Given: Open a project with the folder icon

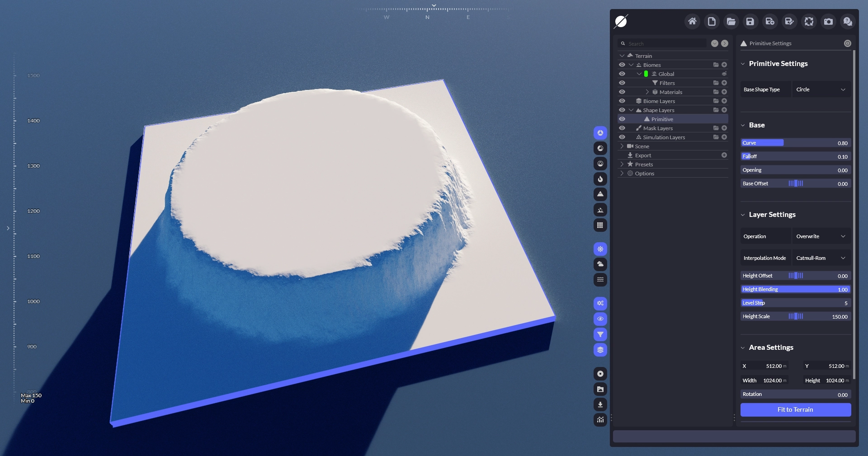Looking at the screenshot, I should click(x=731, y=21).
